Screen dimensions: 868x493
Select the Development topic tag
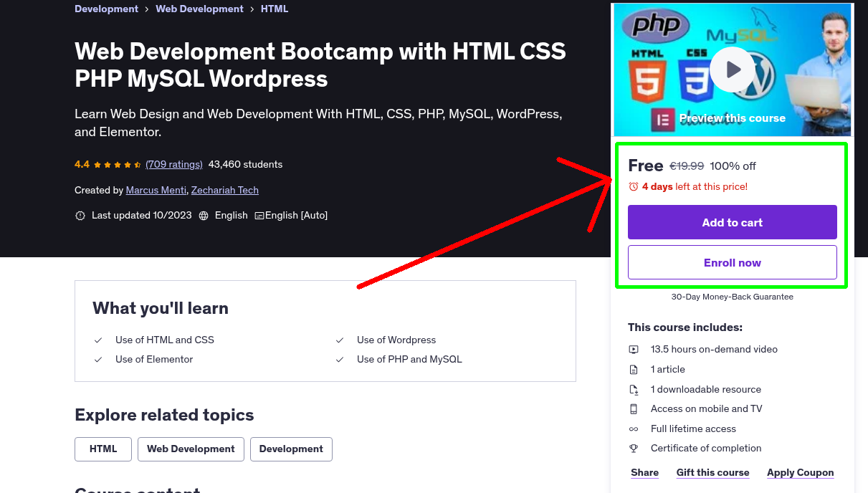tap(291, 449)
